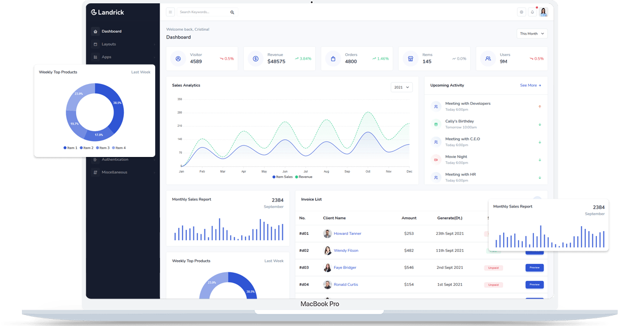The image size is (644, 326).
Task: Click the Visitor stat icon
Action: (x=178, y=58)
